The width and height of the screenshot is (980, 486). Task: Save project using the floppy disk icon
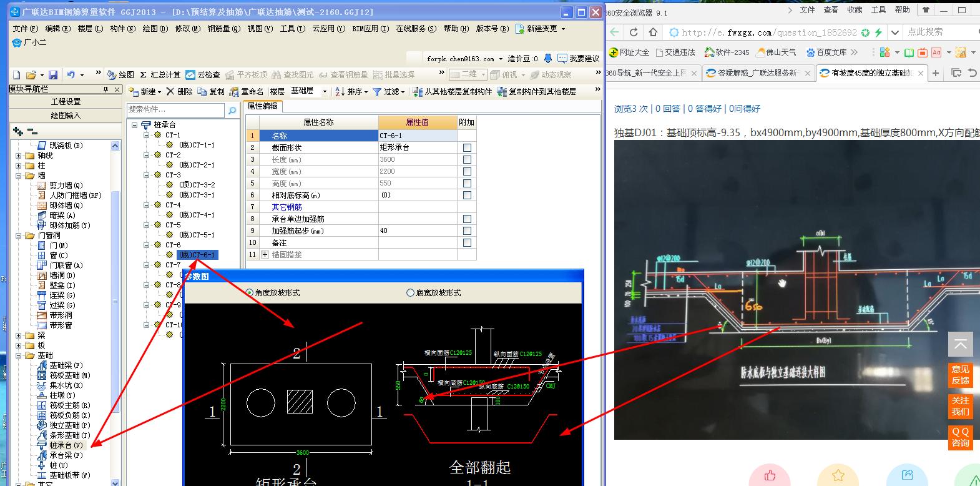(53, 75)
